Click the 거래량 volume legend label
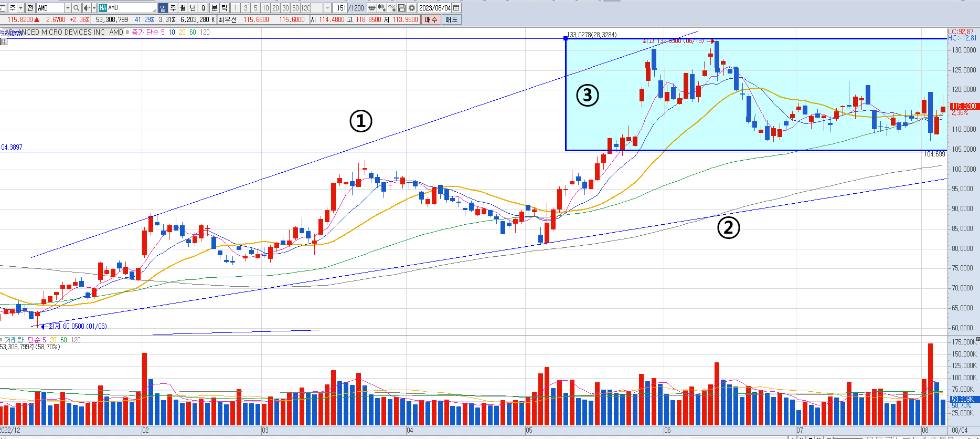Image resolution: width=980 pixels, height=439 pixels. (x=14, y=340)
